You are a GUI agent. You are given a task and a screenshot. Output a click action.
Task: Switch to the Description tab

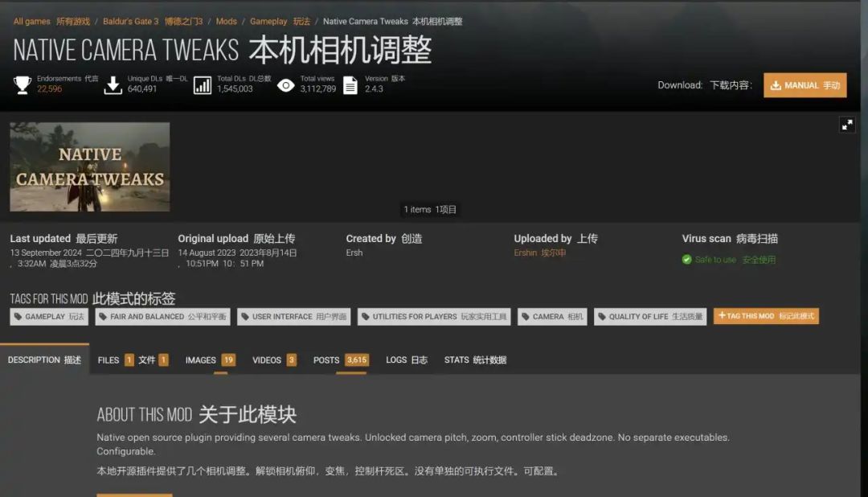(44, 359)
